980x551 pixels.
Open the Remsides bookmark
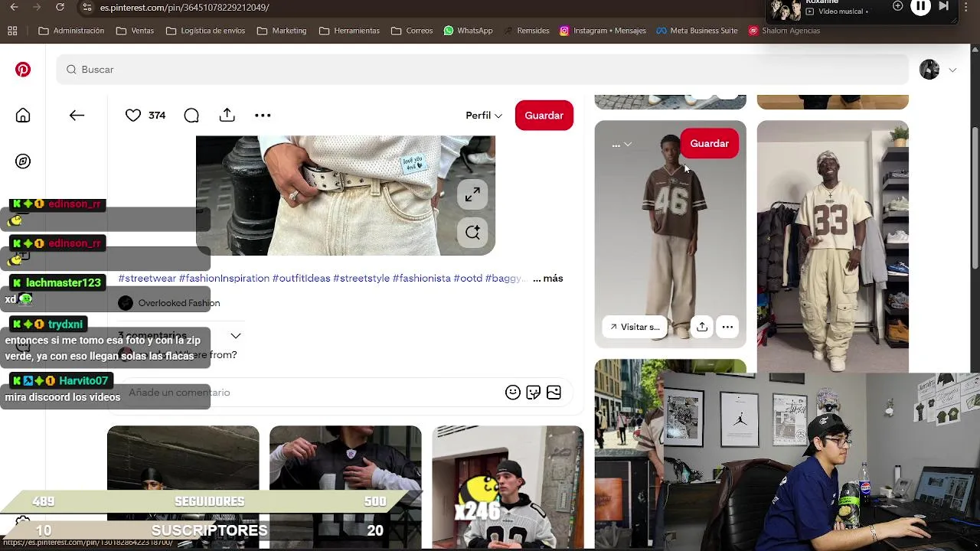(526, 31)
